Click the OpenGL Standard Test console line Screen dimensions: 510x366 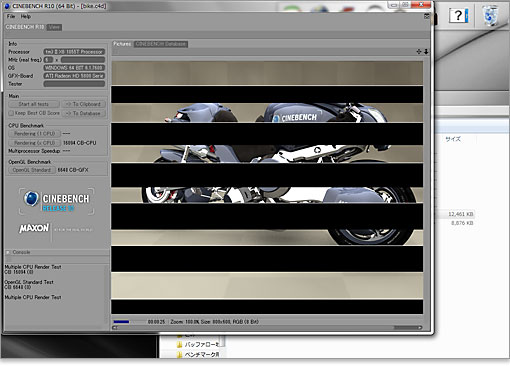coord(29,282)
